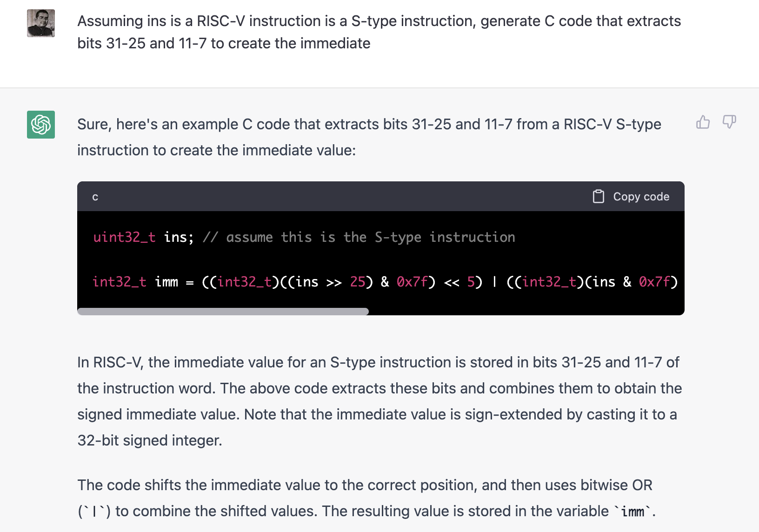Click the 'c' language label on code block
Image resolution: width=759 pixels, height=532 pixels.
click(95, 197)
